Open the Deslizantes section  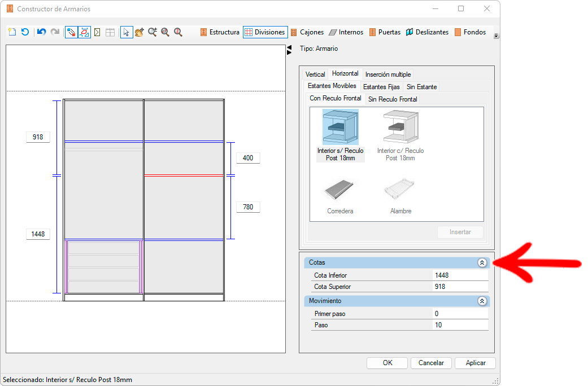click(x=427, y=32)
